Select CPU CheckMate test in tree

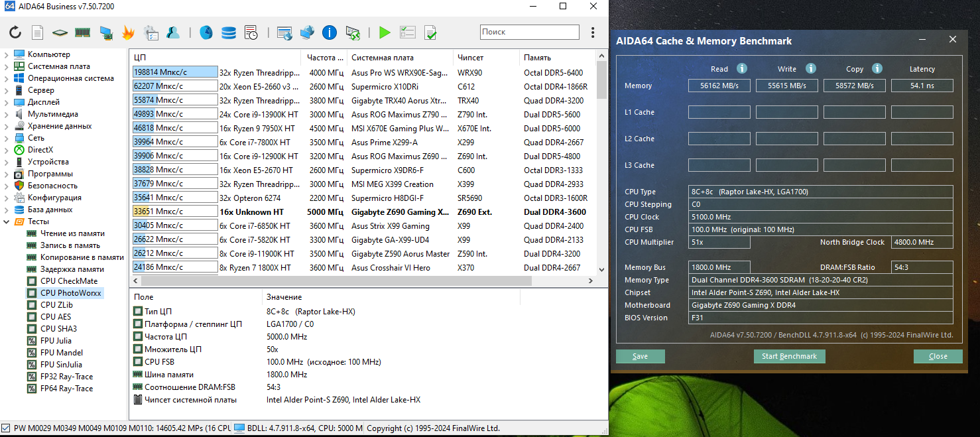point(68,281)
